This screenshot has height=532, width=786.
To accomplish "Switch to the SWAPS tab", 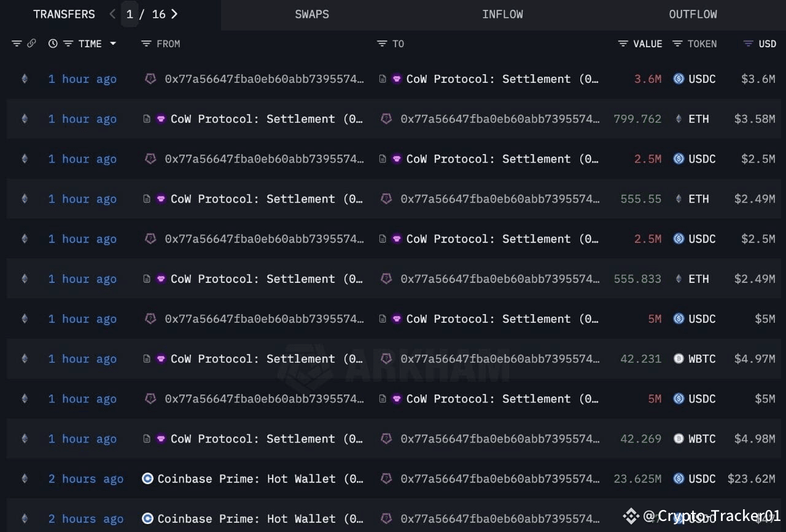I will [x=312, y=14].
